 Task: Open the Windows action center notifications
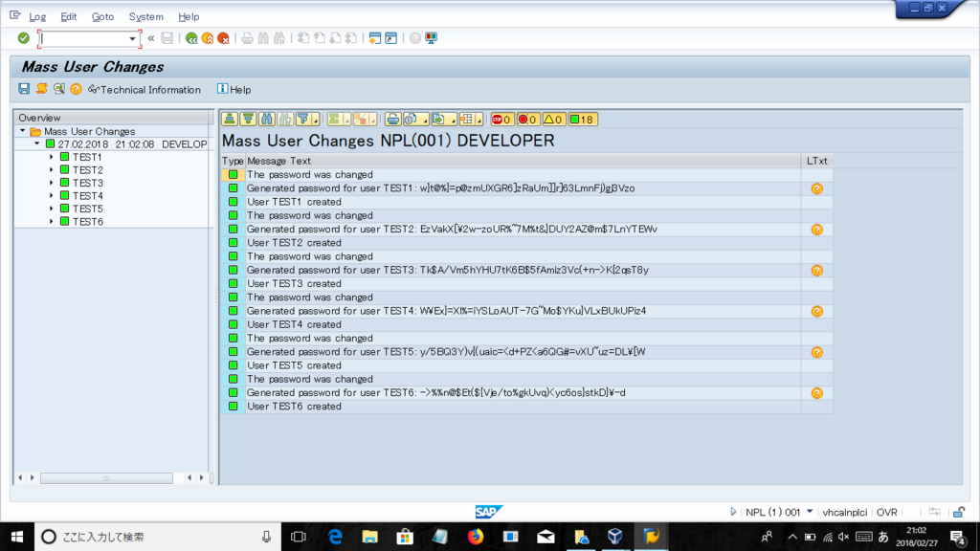[958, 537]
